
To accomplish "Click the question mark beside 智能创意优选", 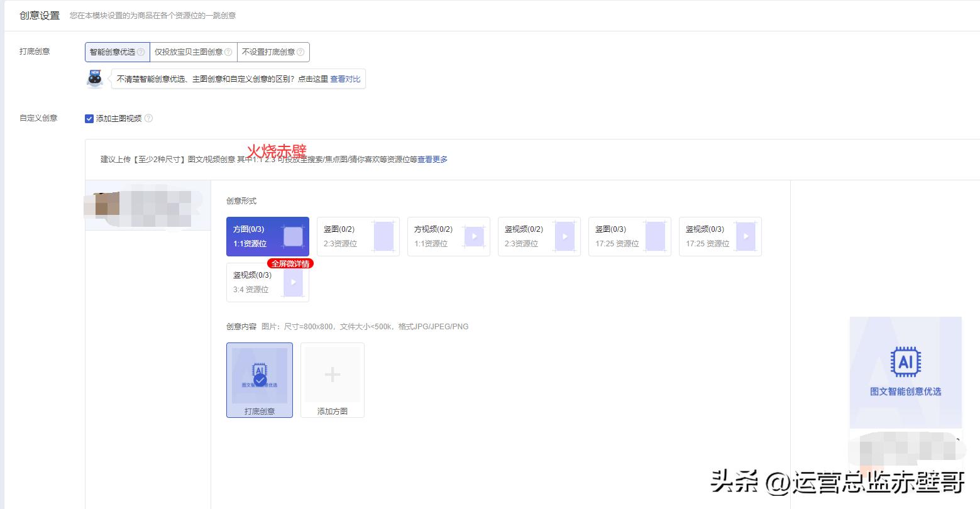I will (142, 52).
